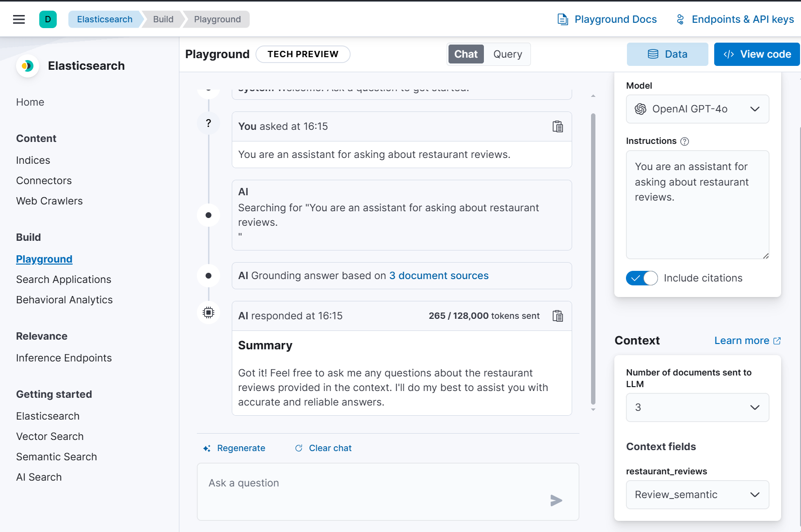Open the Playground Docs document icon
Viewport: 801px width, 532px height.
click(562, 19)
